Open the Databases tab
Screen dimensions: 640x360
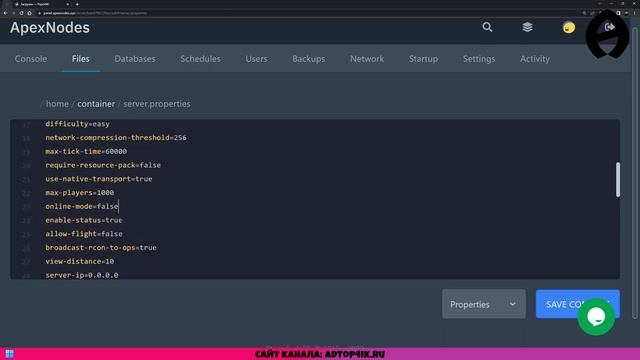tap(135, 59)
